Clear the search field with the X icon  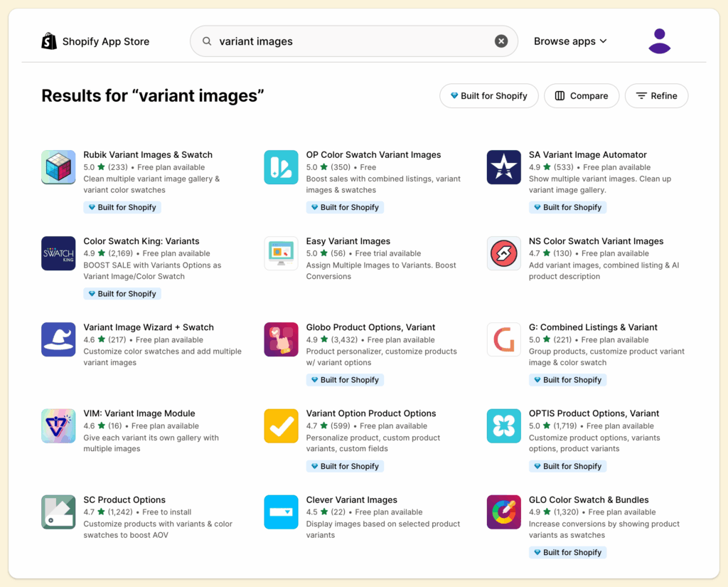tap(501, 41)
